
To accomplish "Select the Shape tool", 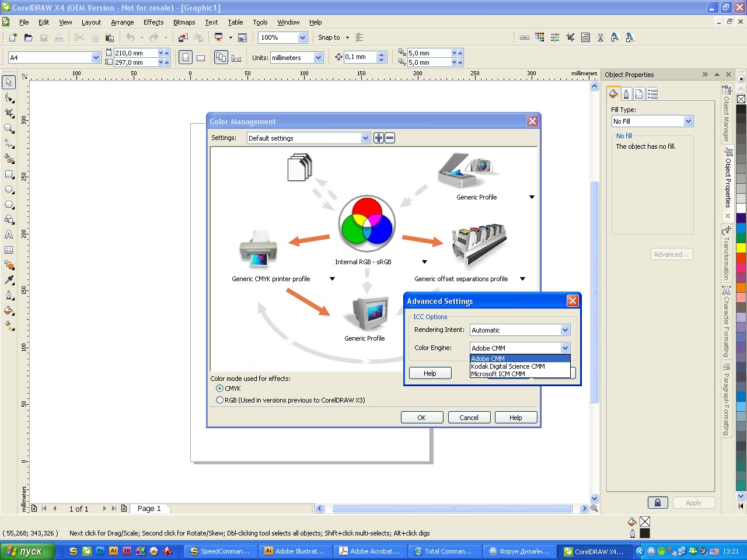I will (9, 97).
